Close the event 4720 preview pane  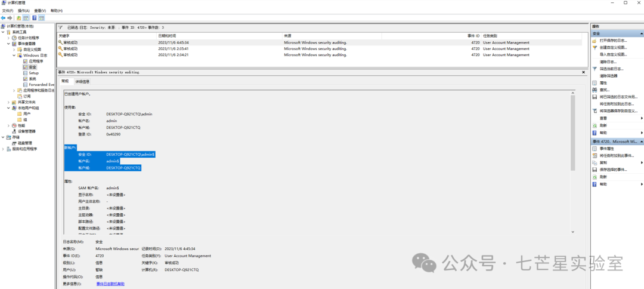[x=584, y=72]
